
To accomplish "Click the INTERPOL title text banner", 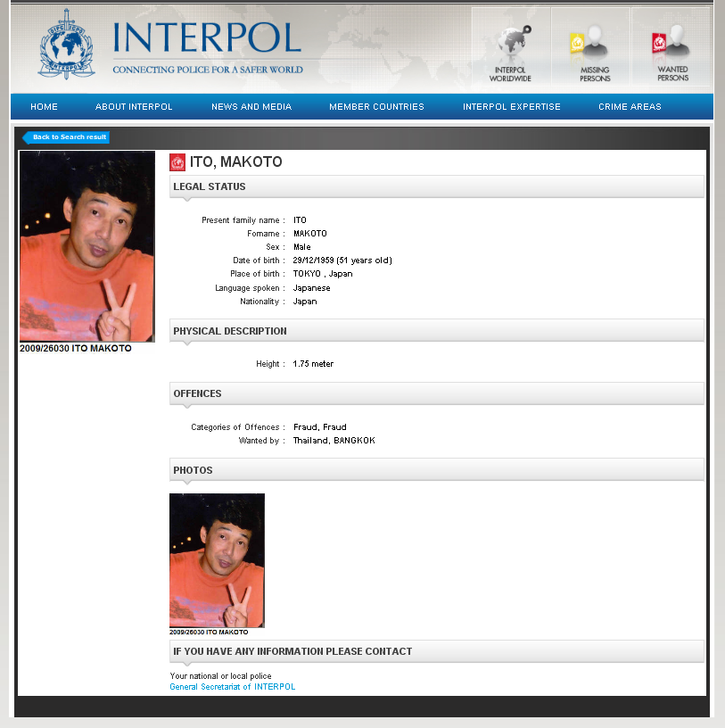I will [207, 37].
